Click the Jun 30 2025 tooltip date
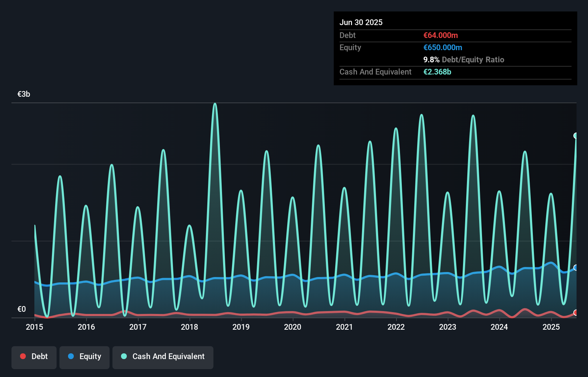 [x=361, y=23]
